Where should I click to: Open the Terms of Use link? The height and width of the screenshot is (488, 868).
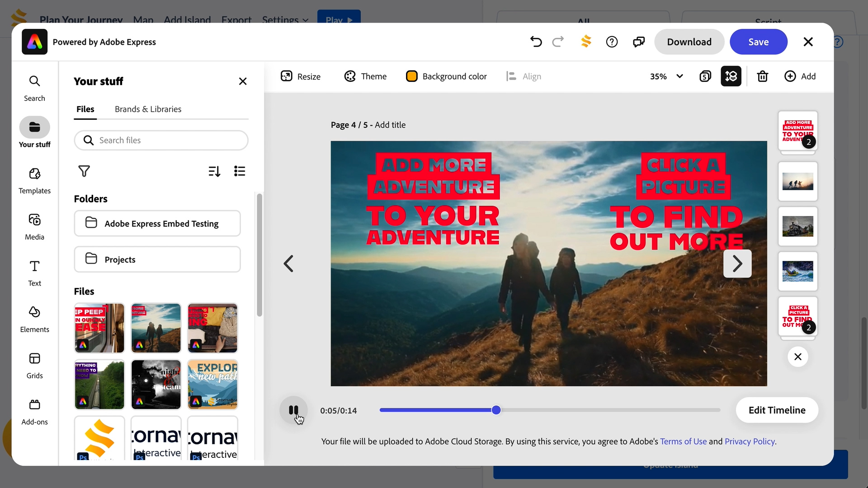[683, 441]
